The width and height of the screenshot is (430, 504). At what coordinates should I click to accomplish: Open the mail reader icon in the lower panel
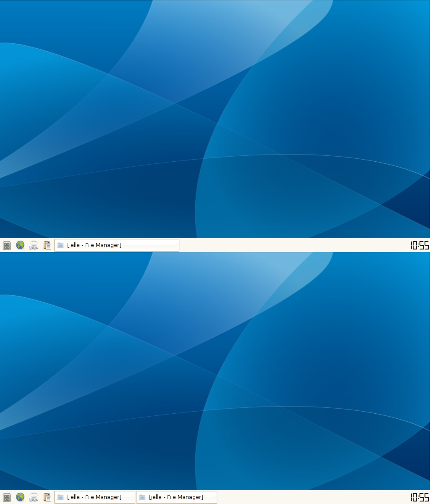[x=34, y=497]
